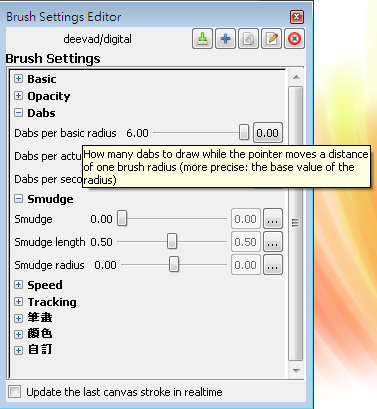Expand the Tracking settings group
This screenshot has width=377, height=409.
[19, 302]
